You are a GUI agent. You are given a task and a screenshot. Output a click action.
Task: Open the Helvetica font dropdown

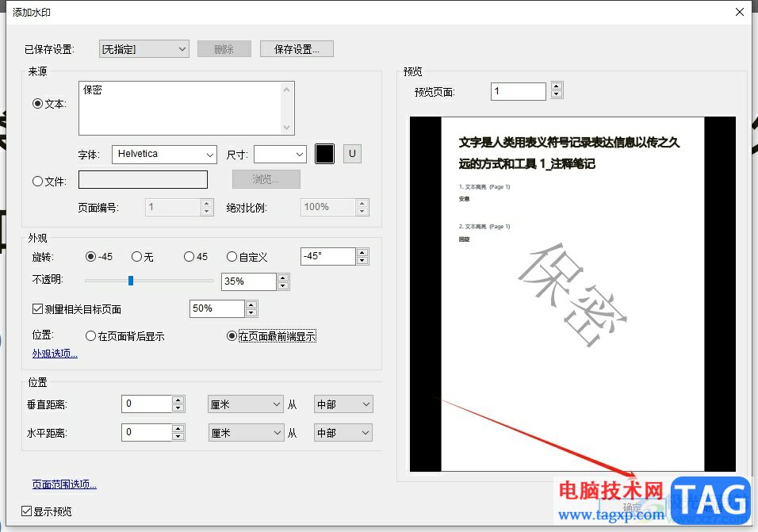point(164,154)
